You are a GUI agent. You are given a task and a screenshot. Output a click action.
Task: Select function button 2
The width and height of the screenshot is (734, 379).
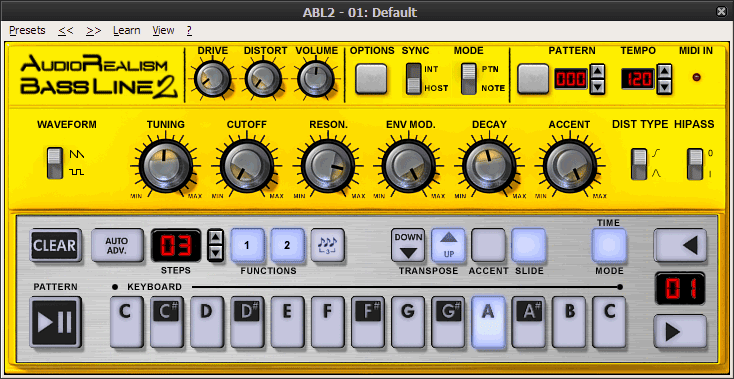click(287, 245)
